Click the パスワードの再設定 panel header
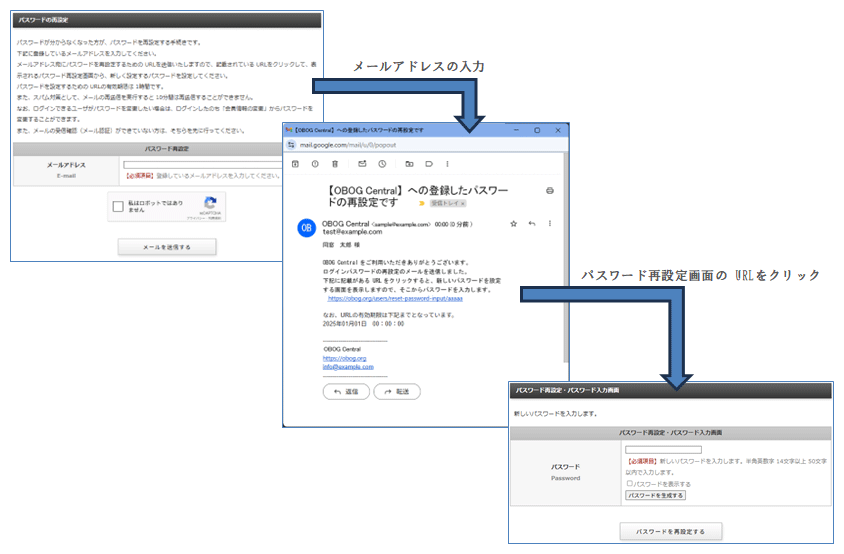The height and width of the screenshot is (554, 844). point(167,20)
